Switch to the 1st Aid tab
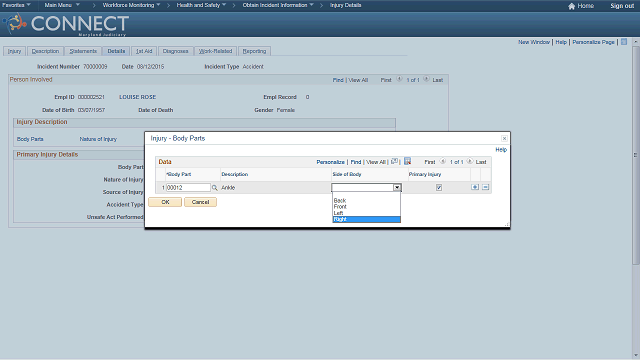The image size is (640, 360). [144, 51]
